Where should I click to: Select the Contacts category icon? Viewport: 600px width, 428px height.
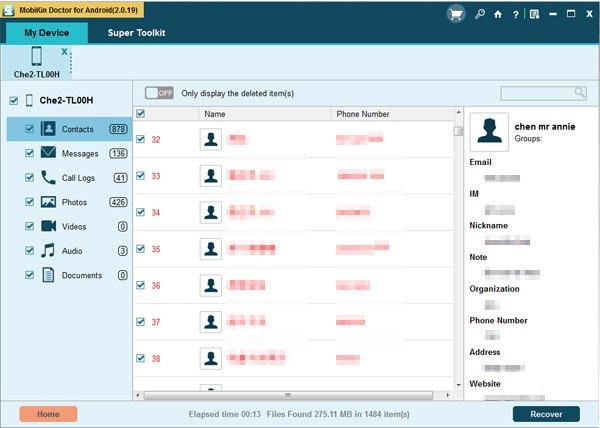[x=48, y=129]
